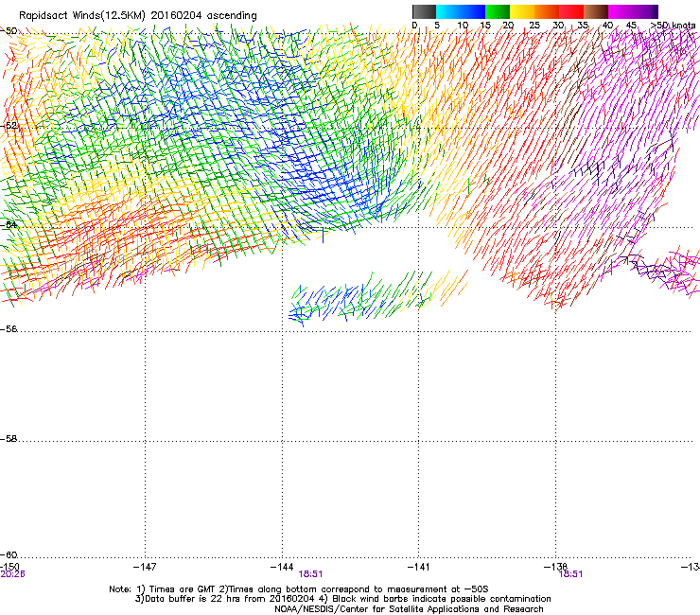Click the green 15-20 knots legend segment
This screenshot has width=700, height=615.
(498, 11)
